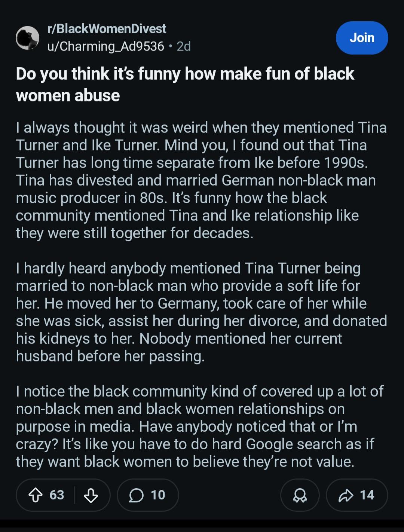Click the 2d post timestamp

(x=184, y=46)
